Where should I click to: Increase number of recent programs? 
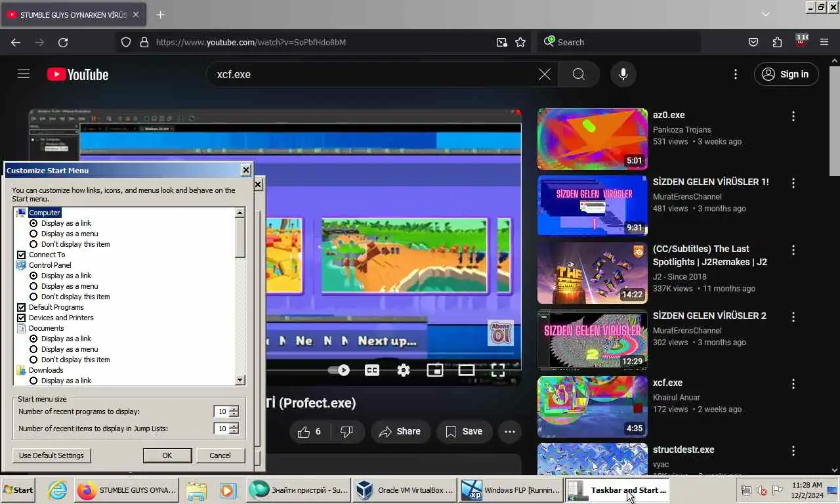click(x=234, y=409)
